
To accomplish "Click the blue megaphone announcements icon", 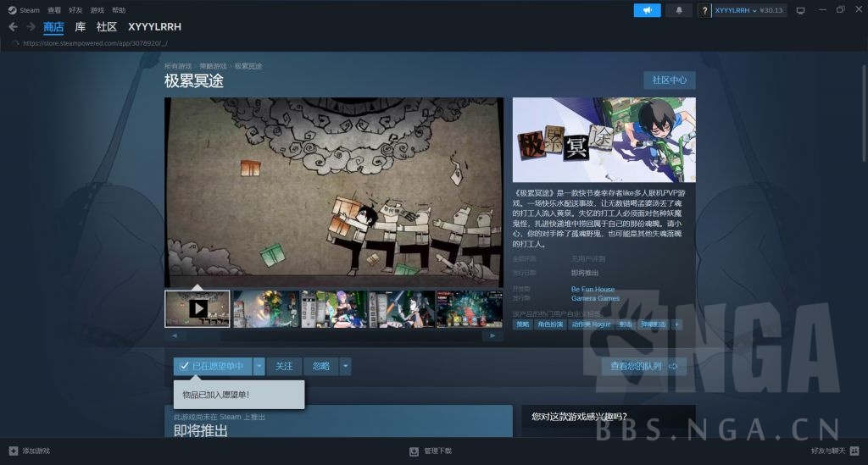I will coord(647,10).
